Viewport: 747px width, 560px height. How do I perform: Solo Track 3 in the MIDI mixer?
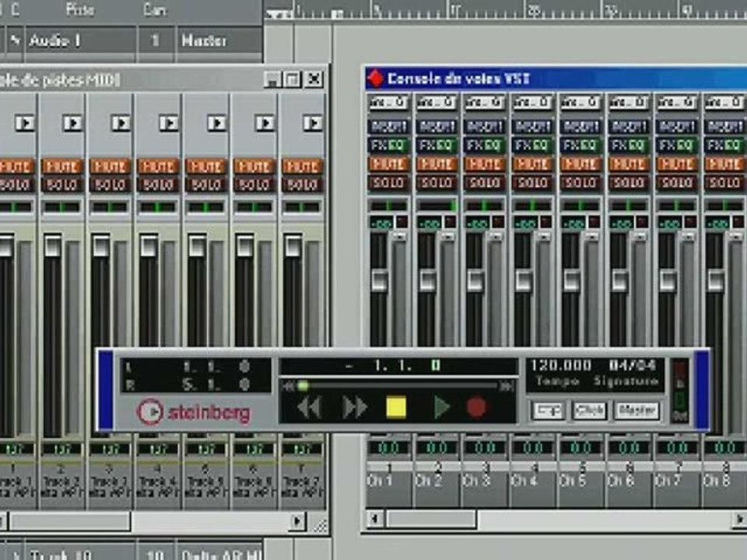click(x=110, y=185)
